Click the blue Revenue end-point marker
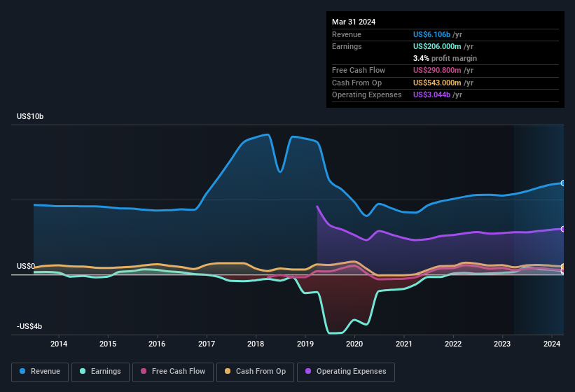 pyautogui.click(x=563, y=183)
